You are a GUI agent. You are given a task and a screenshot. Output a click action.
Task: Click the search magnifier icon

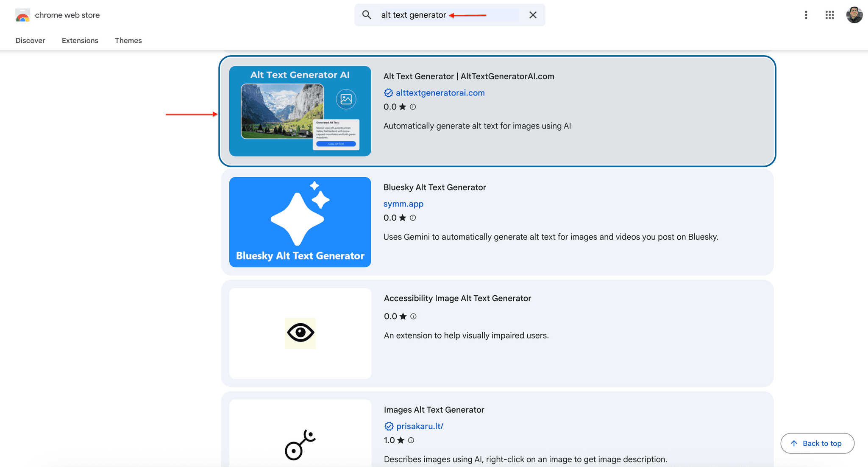pos(366,14)
